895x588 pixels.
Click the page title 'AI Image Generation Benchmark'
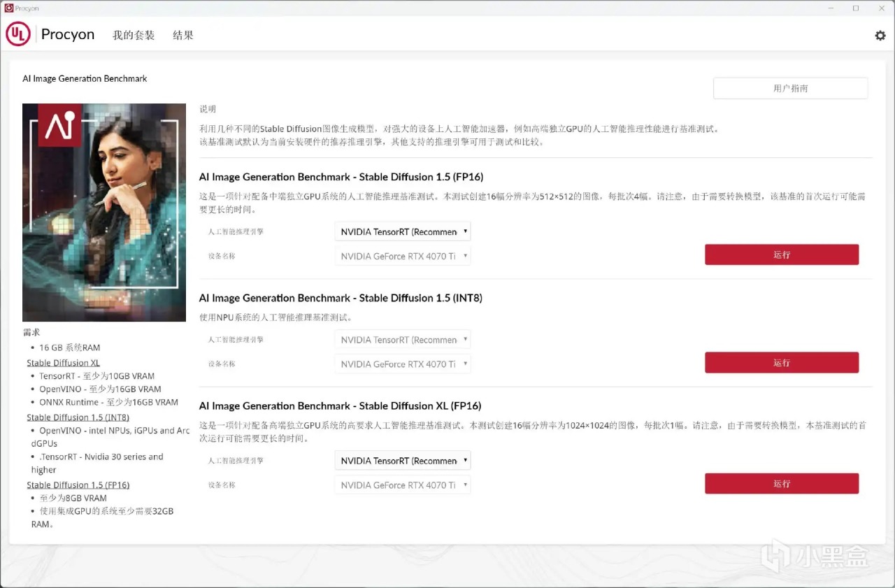tap(85, 78)
